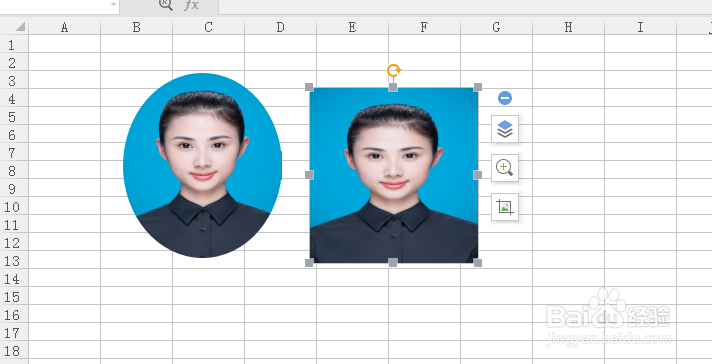Expand the name box dropdown arrow
Viewport: 712px width, 364px height.
[113, 5]
